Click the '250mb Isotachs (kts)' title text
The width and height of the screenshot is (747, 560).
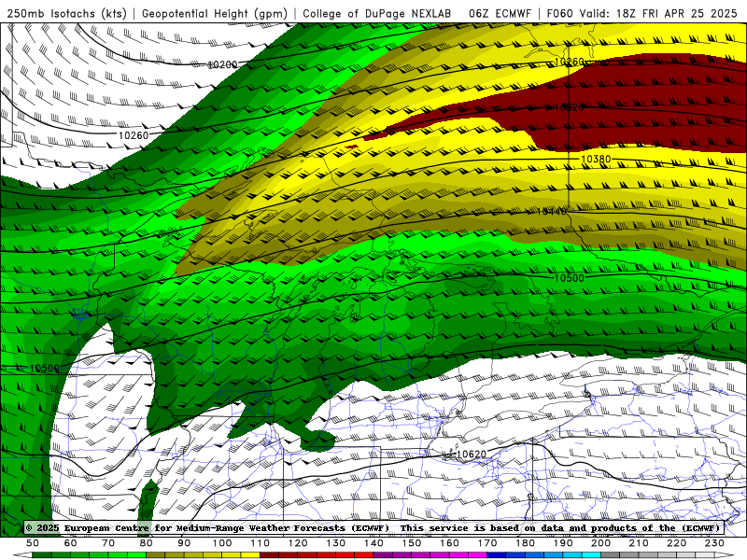(66, 13)
